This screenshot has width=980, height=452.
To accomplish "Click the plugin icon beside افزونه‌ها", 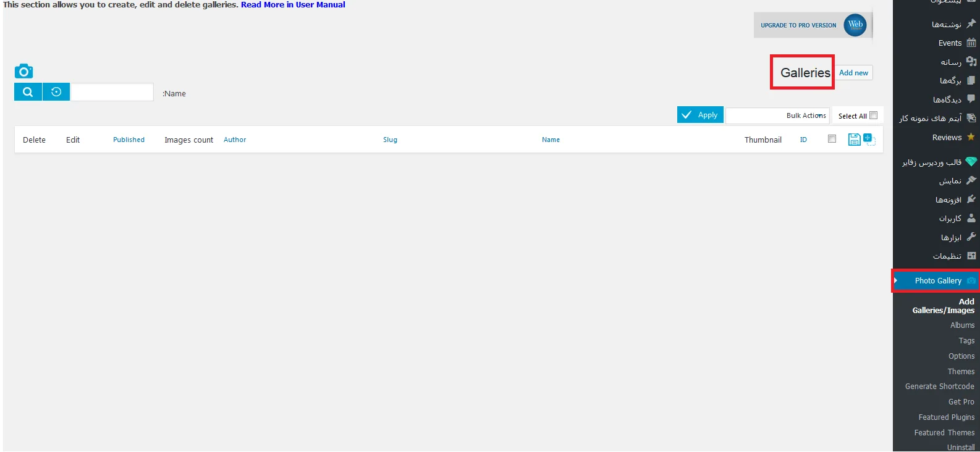I will (x=971, y=199).
